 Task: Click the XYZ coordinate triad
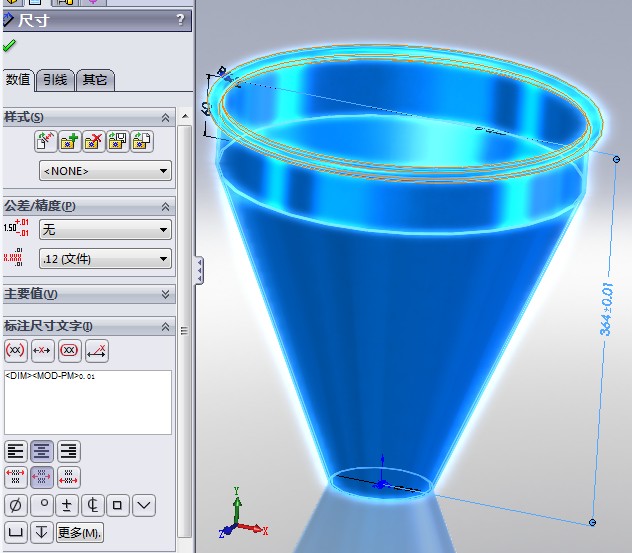pos(243,513)
